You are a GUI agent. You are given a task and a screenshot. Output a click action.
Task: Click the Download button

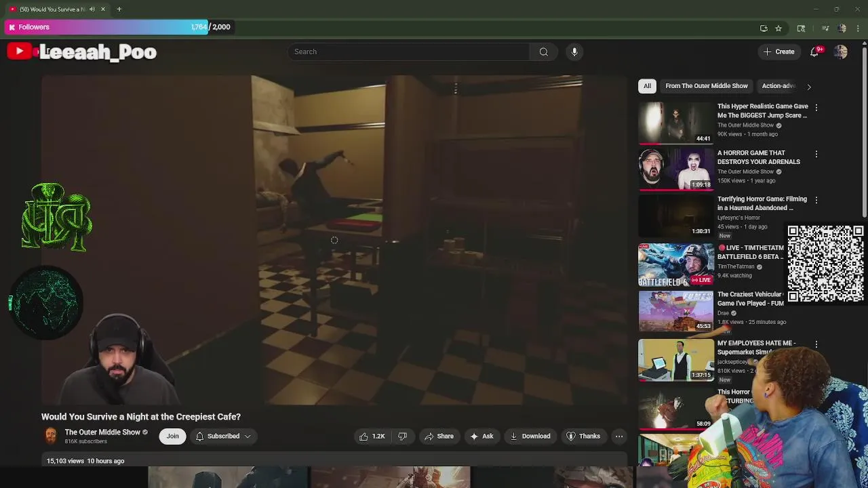click(x=530, y=436)
